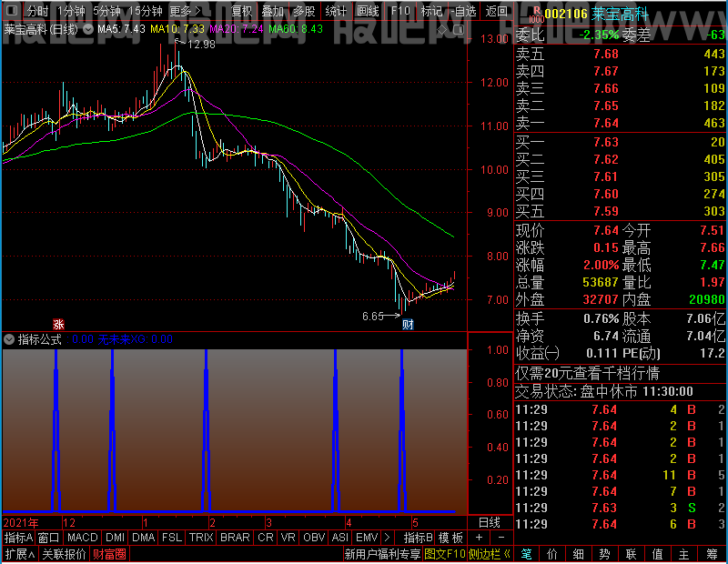Switch indicator to FSL
728x564 pixels.
click(172, 538)
